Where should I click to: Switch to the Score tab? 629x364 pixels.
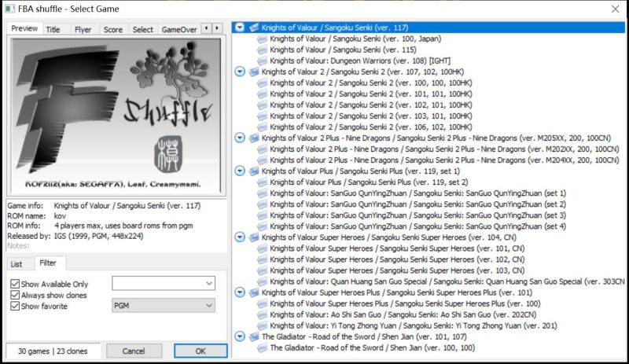click(x=113, y=29)
